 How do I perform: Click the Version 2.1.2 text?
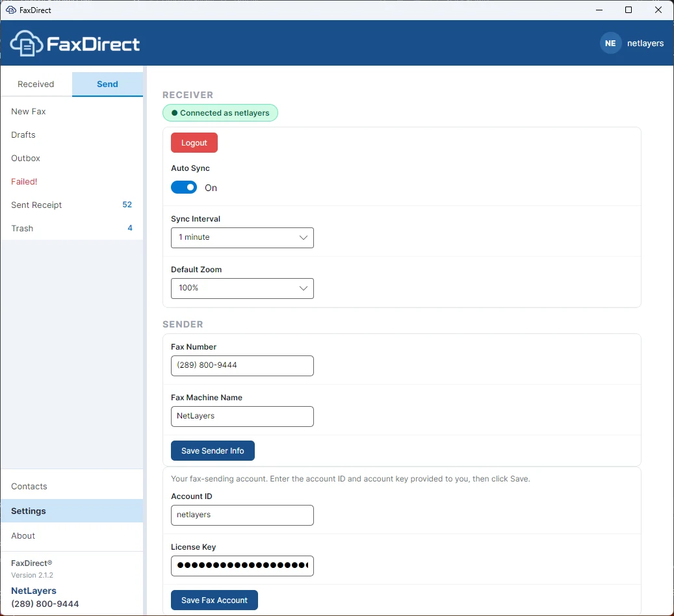(32, 575)
